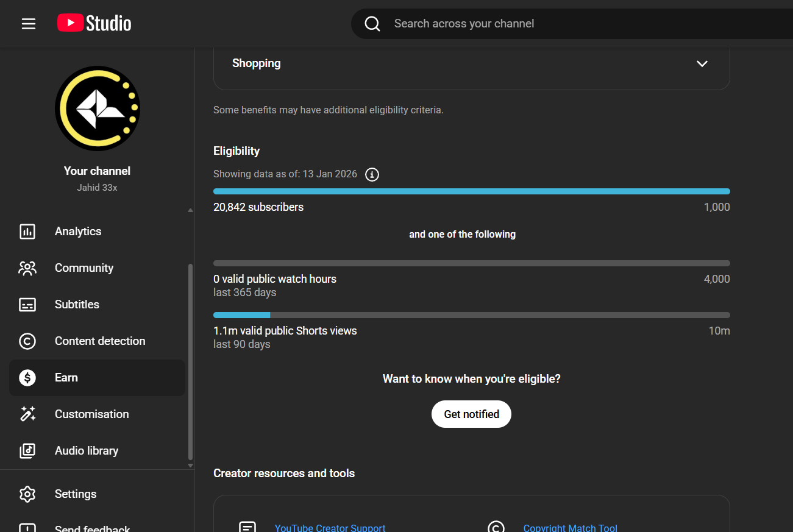Open the hamburger navigation menu
Image resolution: width=793 pixels, height=532 pixels.
(29, 24)
